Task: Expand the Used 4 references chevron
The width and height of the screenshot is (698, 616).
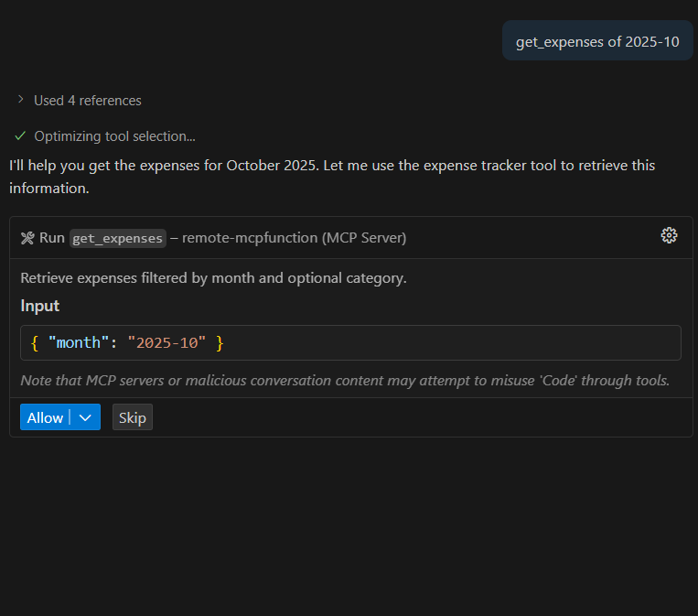Action: click(20, 99)
